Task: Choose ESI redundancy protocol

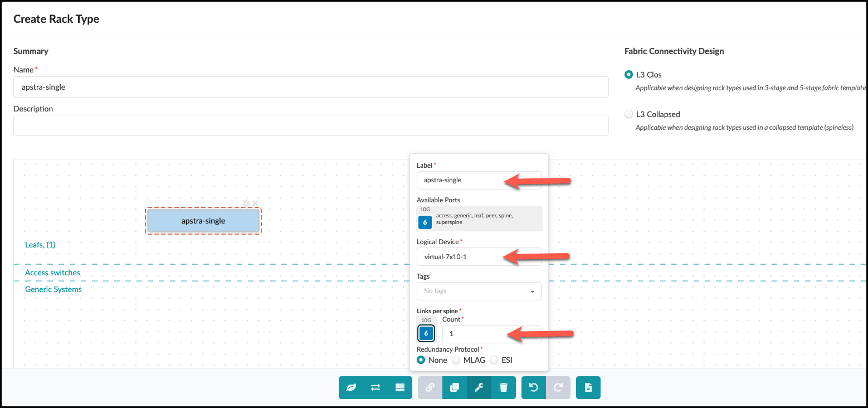Action: pos(494,360)
